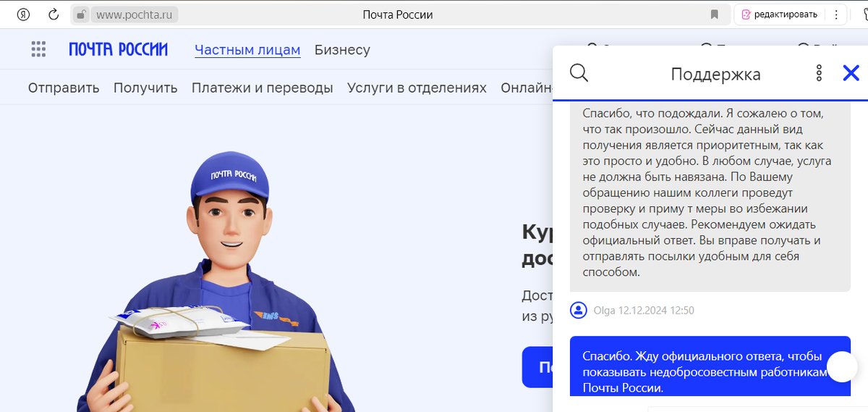Viewport: 868px width, 412px height.
Task: Click the Yandex 'Я' browser home icon
Action: 23,14
